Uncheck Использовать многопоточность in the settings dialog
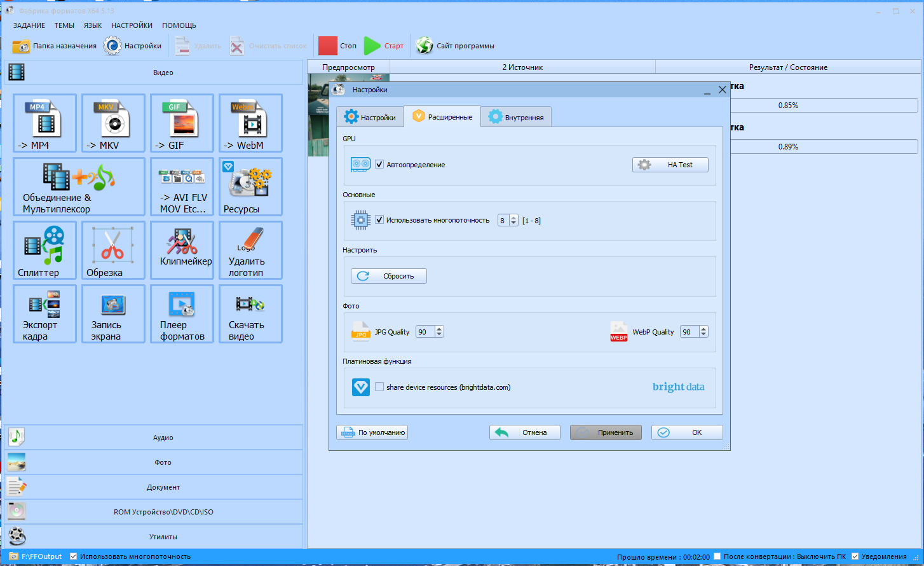This screenshot has height=566, width=924. (379, 220)
